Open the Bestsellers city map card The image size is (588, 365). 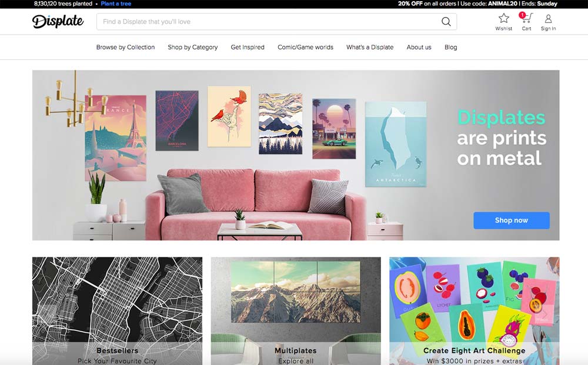[x=117, y=311]
